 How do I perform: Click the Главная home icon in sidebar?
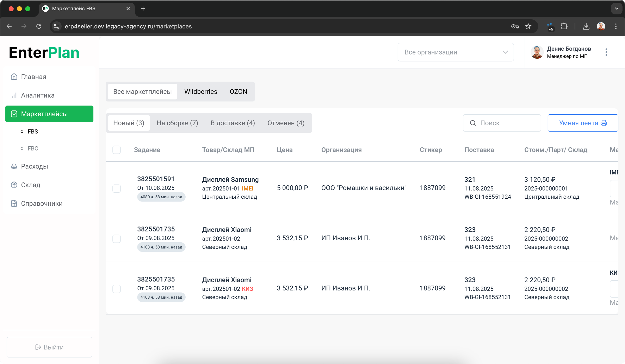pyautogui.click(x=14, y=77)
